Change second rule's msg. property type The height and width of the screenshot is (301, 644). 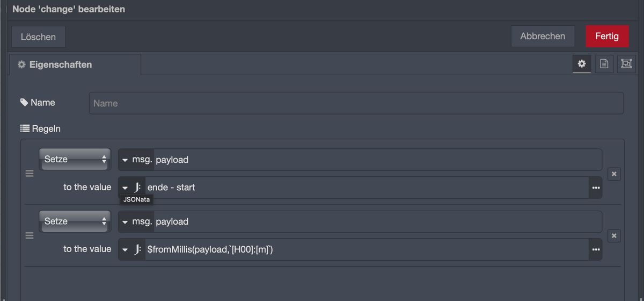136,221
